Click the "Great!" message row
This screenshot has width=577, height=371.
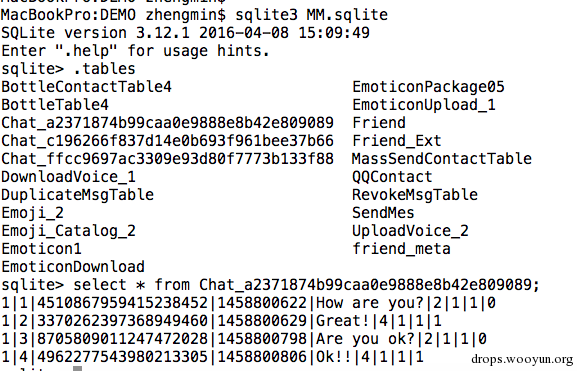tap(221, 321)
